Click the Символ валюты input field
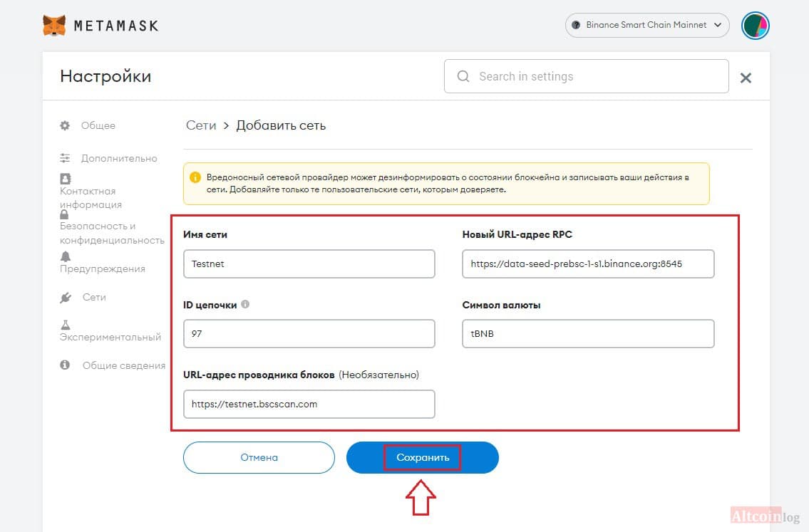This screenshot has height=532, width=809. (x=588, y=333)
